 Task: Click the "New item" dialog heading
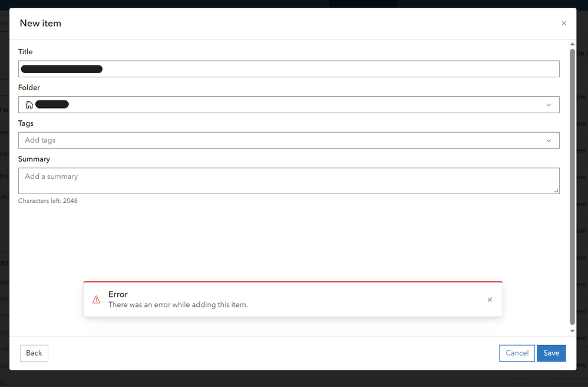(x=41, y=24)
